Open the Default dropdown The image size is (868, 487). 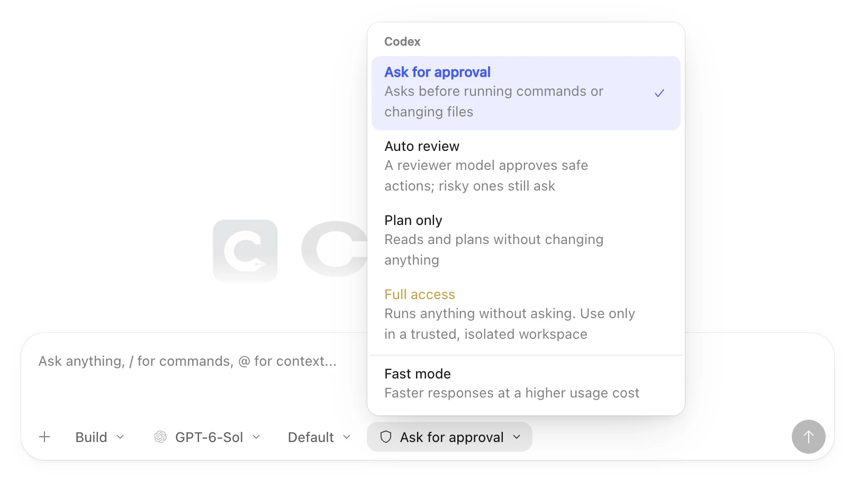click(x=319, y=437)
